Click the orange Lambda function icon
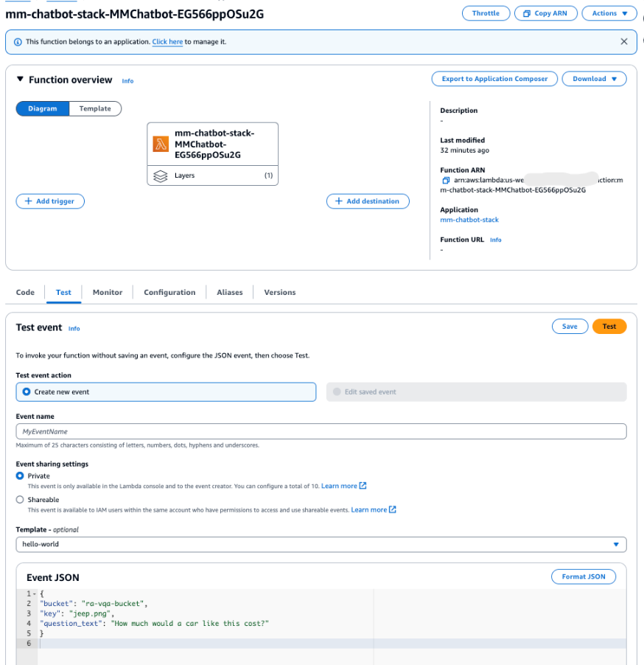 [x=161, y=144]
